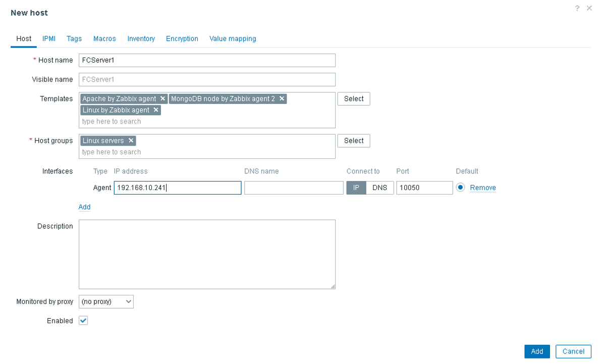Open the help question mark icon
Screen dimensions: 599x364
pos(577,8)
